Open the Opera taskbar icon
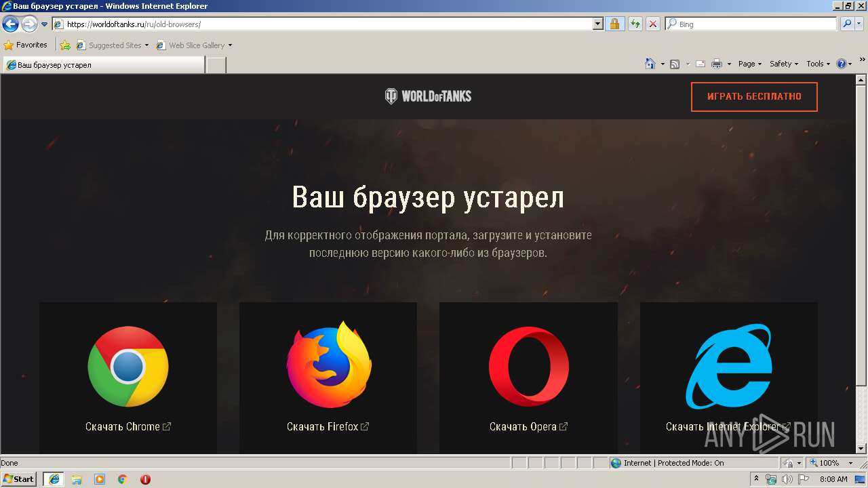Viewport: 868px width, 488px height. 145,479
